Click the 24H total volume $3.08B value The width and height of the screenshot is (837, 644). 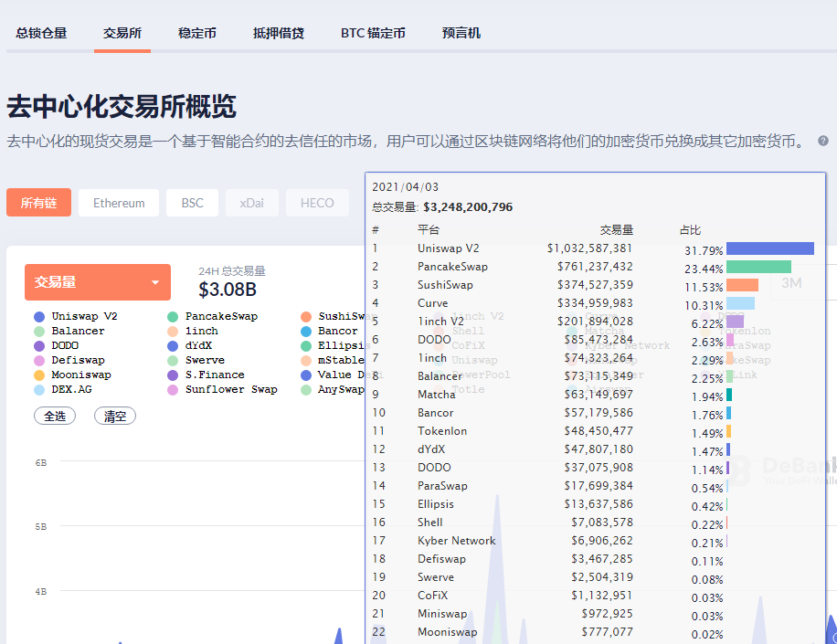tap(228, 290)
